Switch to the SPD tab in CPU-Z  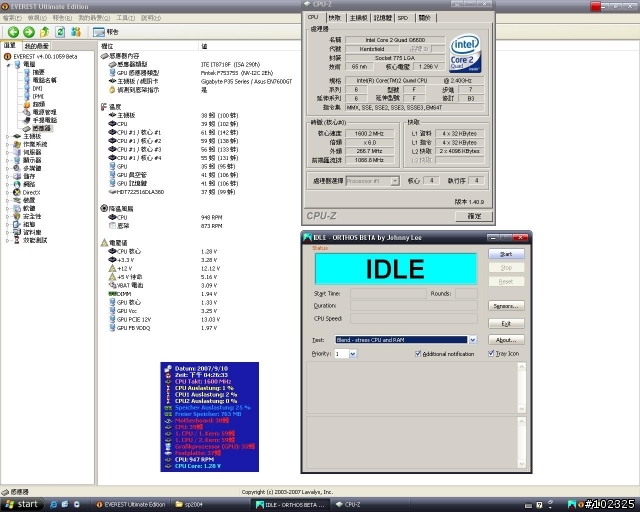click(x=403, y=18)
